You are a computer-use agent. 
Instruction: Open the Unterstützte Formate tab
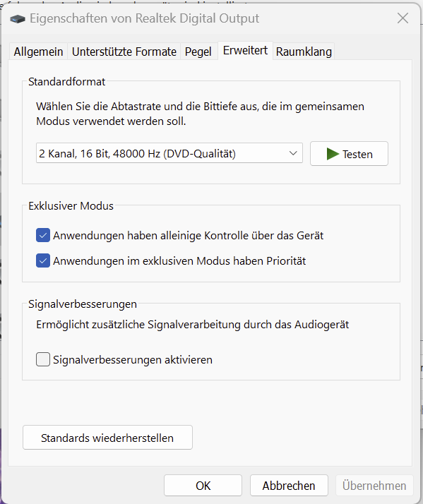coord(124,52)
